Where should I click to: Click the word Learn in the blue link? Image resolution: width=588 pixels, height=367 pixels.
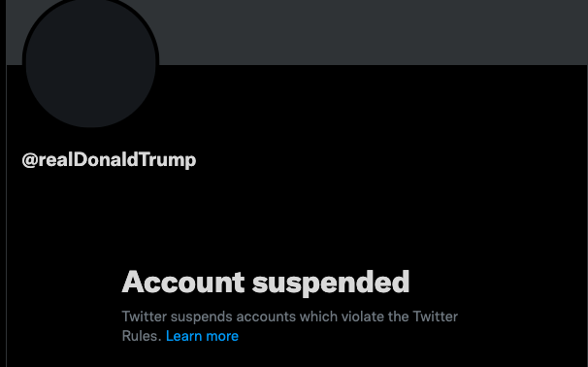point(183,336)
